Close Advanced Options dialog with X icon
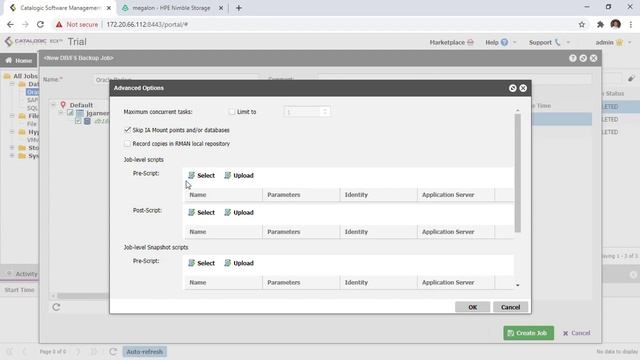640x360 pixels. tap(523, 88)
